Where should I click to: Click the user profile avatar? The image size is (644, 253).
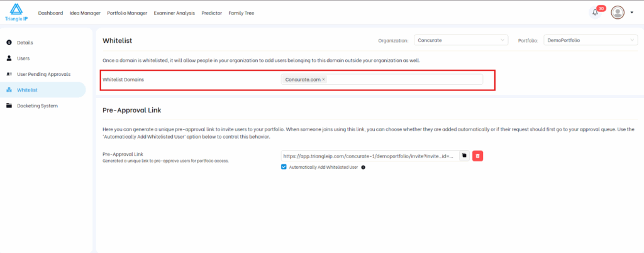tap(618, 13)
